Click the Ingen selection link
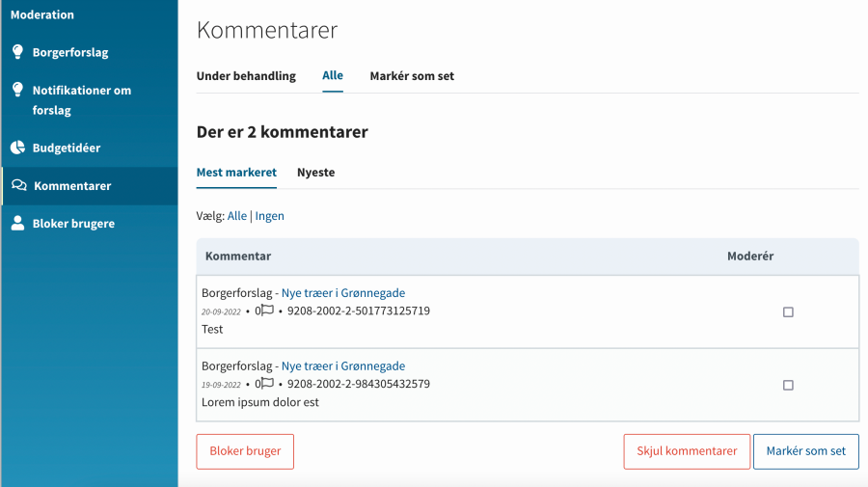 click(x=270, y=216)
